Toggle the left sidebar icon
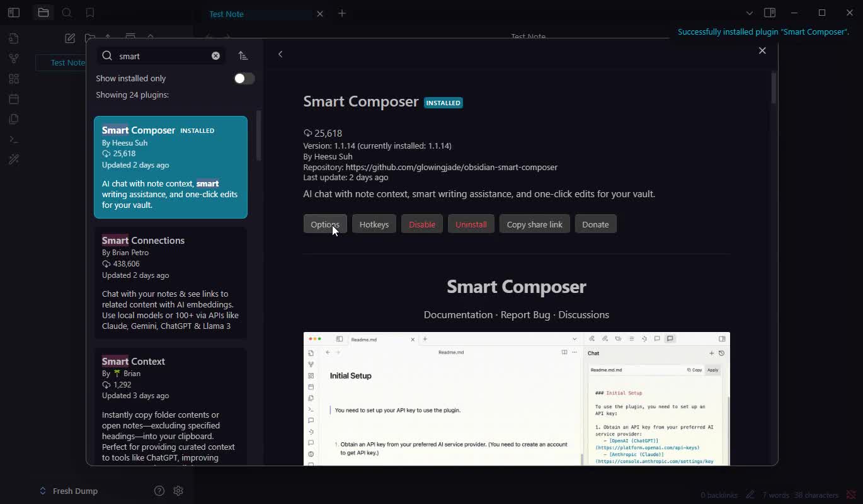Image resolution: width=863 pixels, height=504 pixels. pyautogui.click(x=14, y=13)
